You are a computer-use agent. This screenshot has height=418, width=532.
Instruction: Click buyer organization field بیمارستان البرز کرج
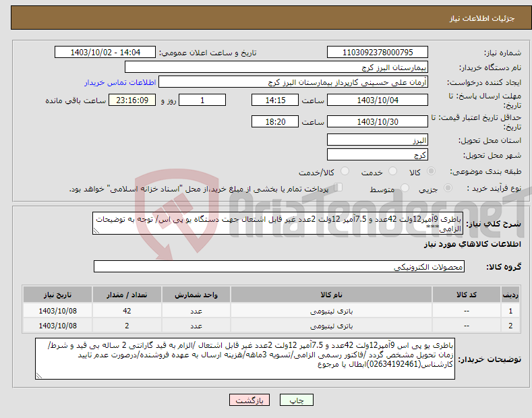(x=276, y=67)
